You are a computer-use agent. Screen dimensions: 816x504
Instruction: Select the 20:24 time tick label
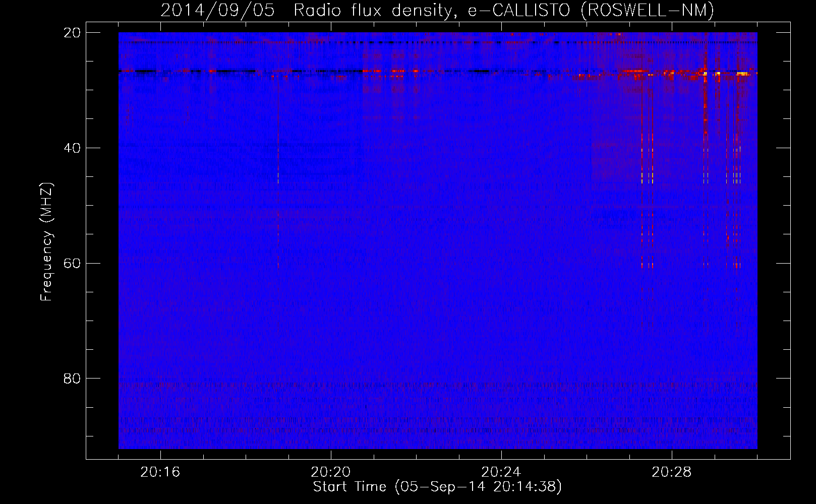coord(501,472)
